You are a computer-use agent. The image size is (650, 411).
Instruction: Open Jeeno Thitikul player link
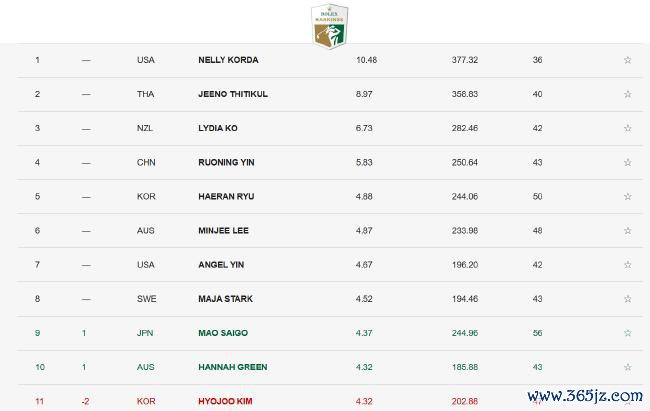pos(233,94)
